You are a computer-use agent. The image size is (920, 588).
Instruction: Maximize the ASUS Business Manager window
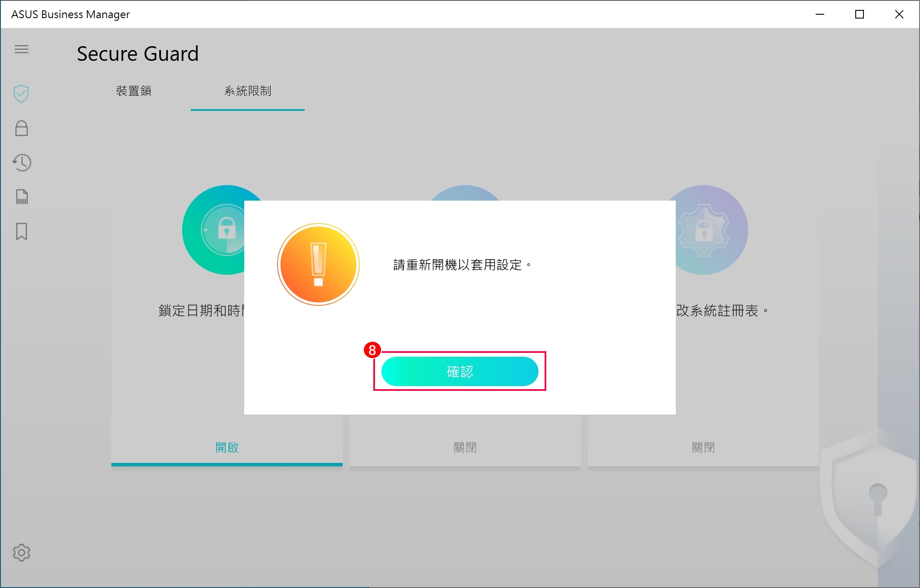pyautogui.click(x=860, y=14)
